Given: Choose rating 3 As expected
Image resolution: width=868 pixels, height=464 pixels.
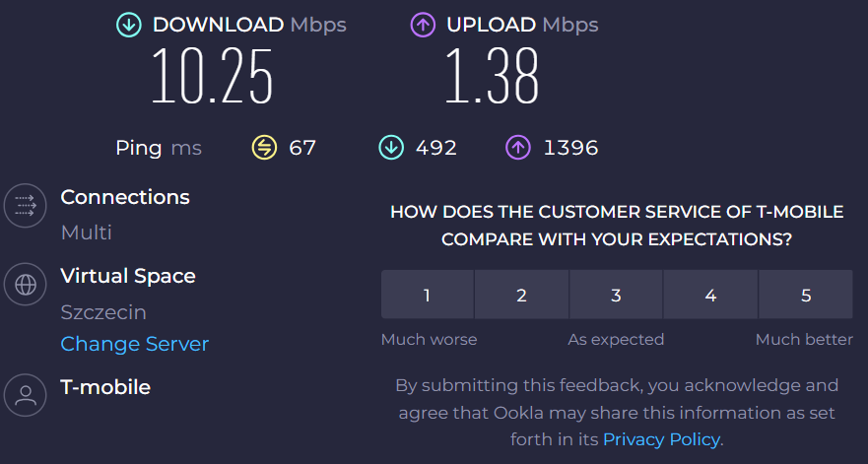Looking at the screenshot, I should click(616, 295).
